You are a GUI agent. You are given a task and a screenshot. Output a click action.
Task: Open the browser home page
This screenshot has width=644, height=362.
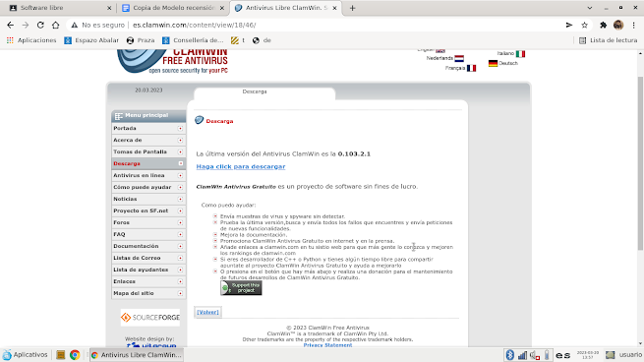click(x=55, y=25)
